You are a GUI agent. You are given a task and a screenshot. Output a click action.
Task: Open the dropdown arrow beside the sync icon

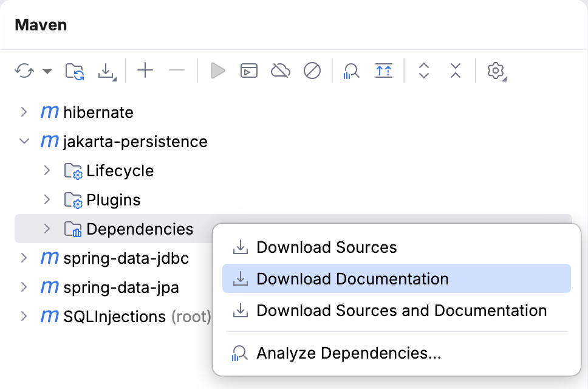(47, 71)
